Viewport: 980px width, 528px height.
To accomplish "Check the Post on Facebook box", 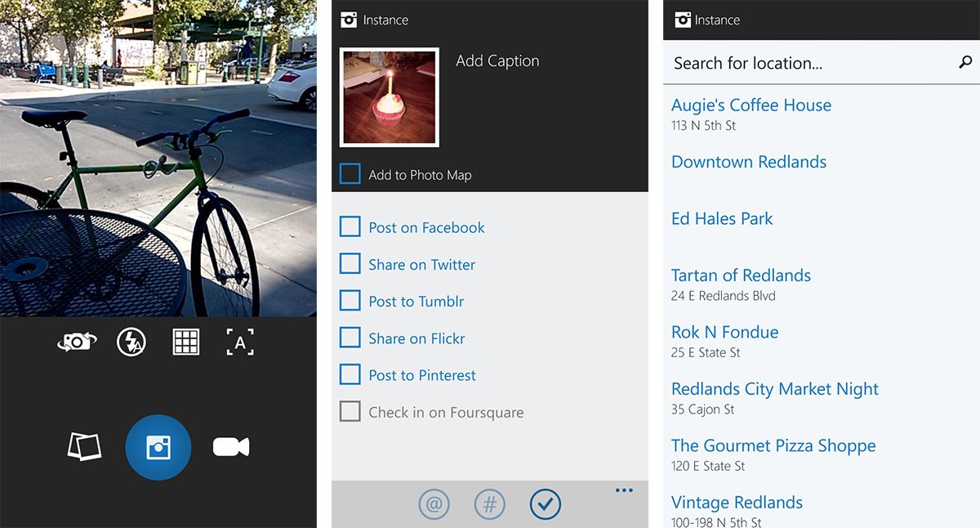I will (x=350, y=227).
